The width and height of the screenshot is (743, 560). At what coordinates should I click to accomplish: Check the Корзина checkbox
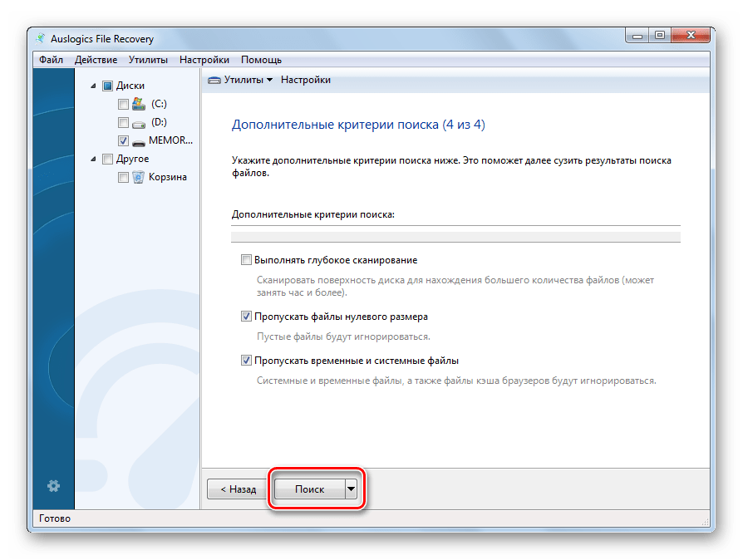tap(123, 177)
